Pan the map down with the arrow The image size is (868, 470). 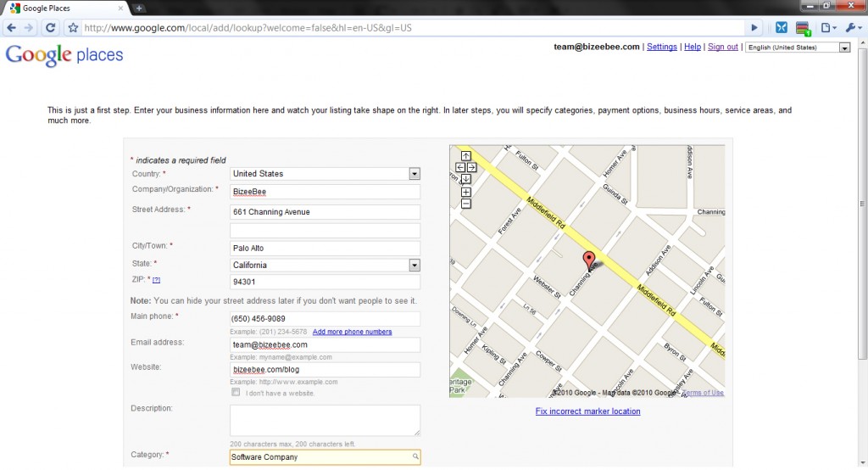(466, 179)
